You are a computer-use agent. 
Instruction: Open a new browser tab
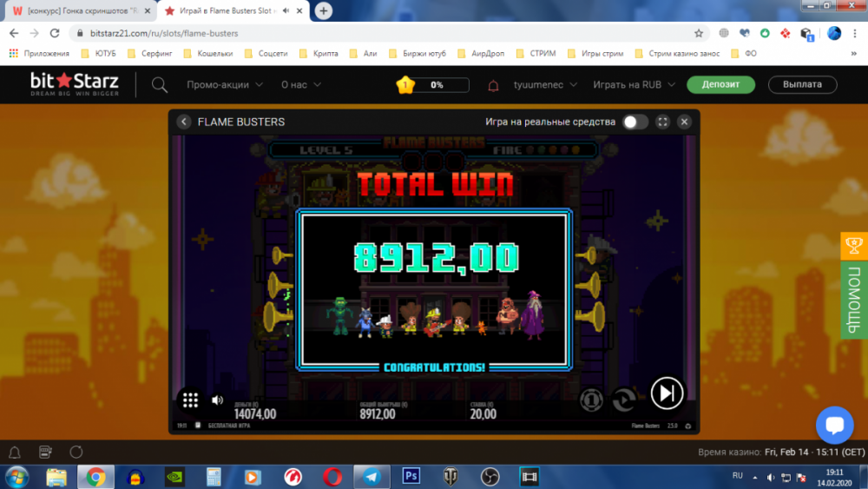click(x=323, y=10)
